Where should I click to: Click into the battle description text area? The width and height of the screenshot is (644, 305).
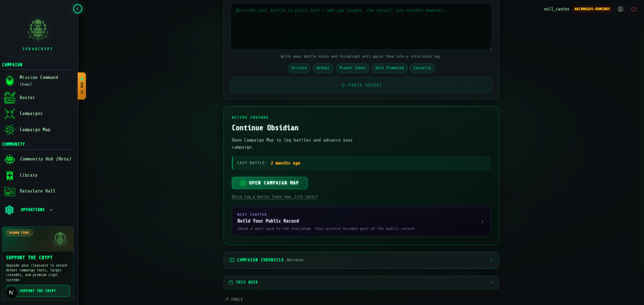pos(361,26)
